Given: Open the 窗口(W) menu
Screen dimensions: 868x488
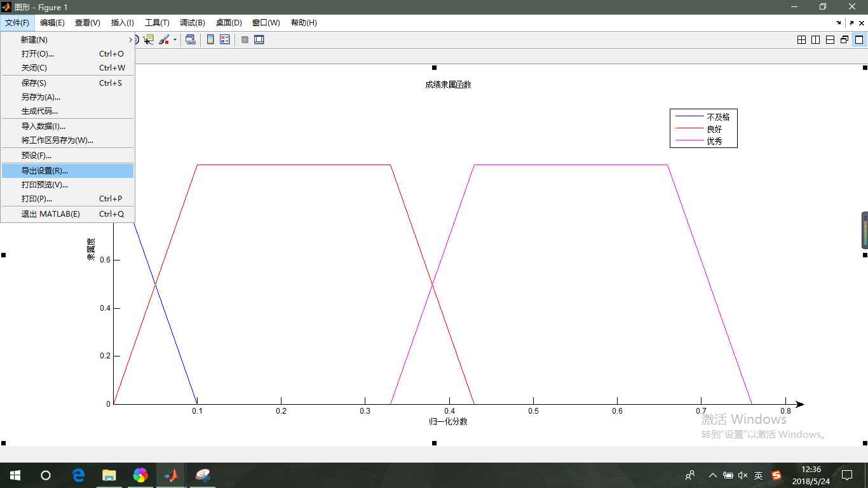Looking at the screenshot, I should pos(266,23).
